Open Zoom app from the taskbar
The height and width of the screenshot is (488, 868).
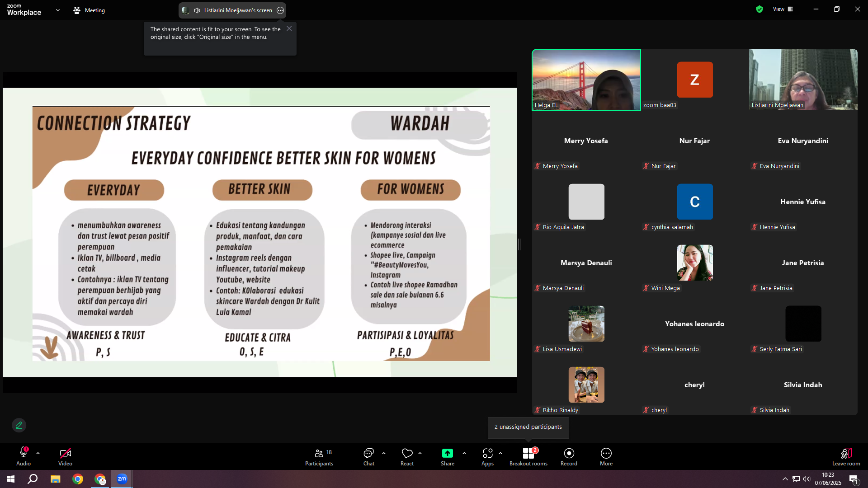(x=122, y=479)
